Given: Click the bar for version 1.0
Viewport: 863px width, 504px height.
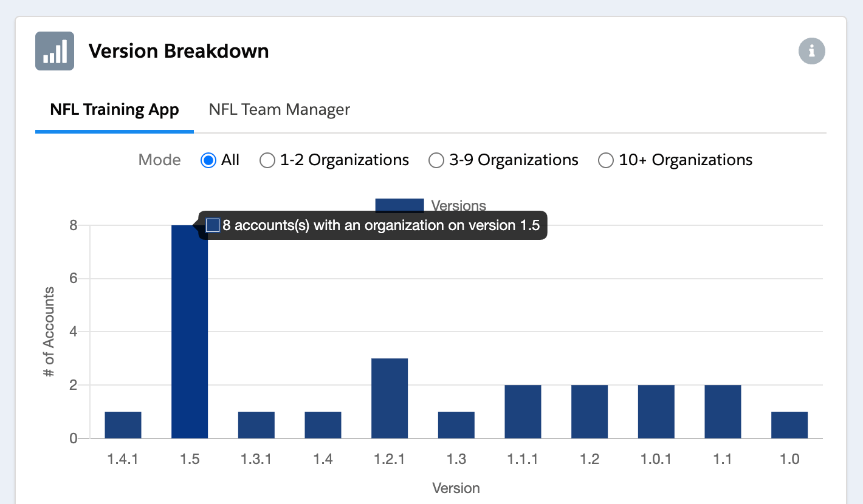Looking at the screenshot, I should coord(789,425).
